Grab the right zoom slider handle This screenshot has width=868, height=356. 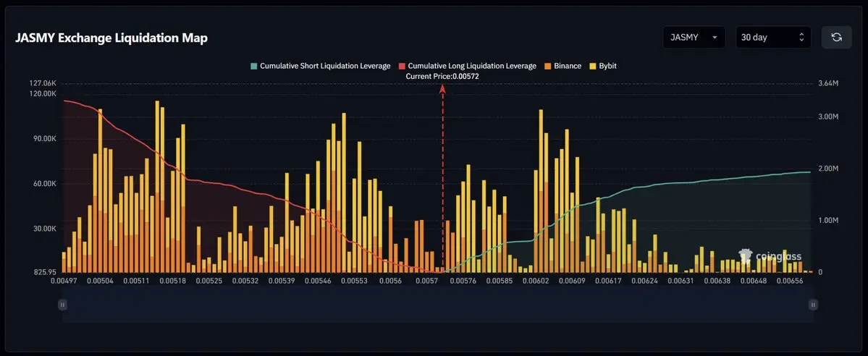click(813, 305)
